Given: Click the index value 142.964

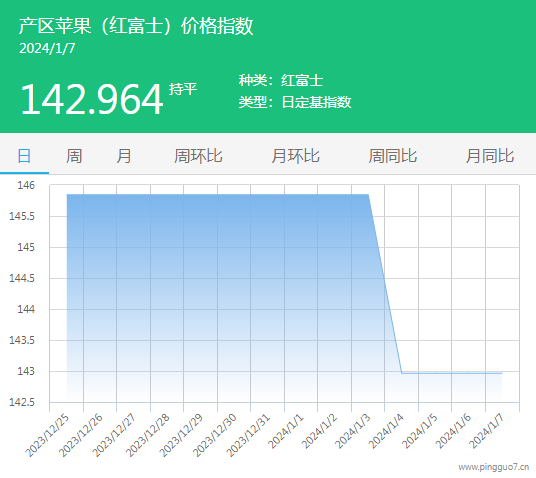Looking at the screenshot, I should [92, 99].
